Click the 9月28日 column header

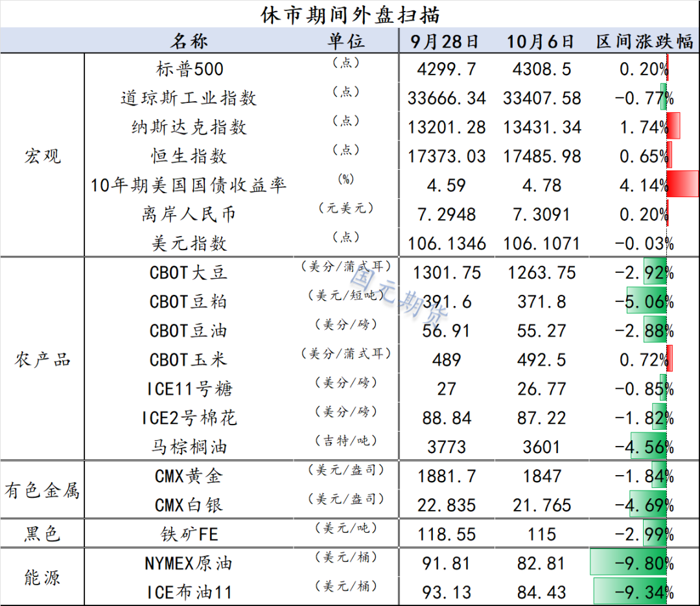[444, 41]
